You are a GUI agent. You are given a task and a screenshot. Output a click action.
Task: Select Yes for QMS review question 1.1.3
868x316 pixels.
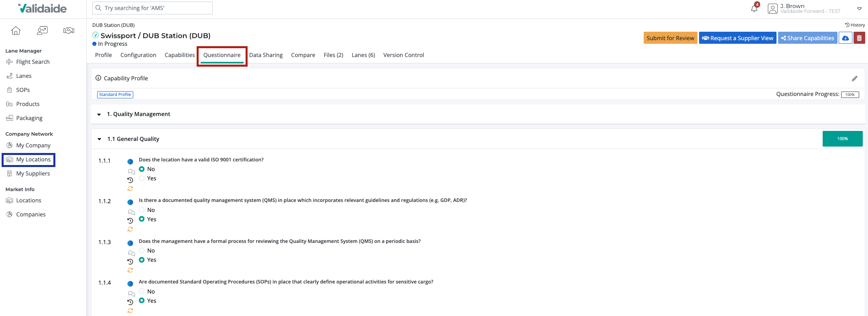142,260
